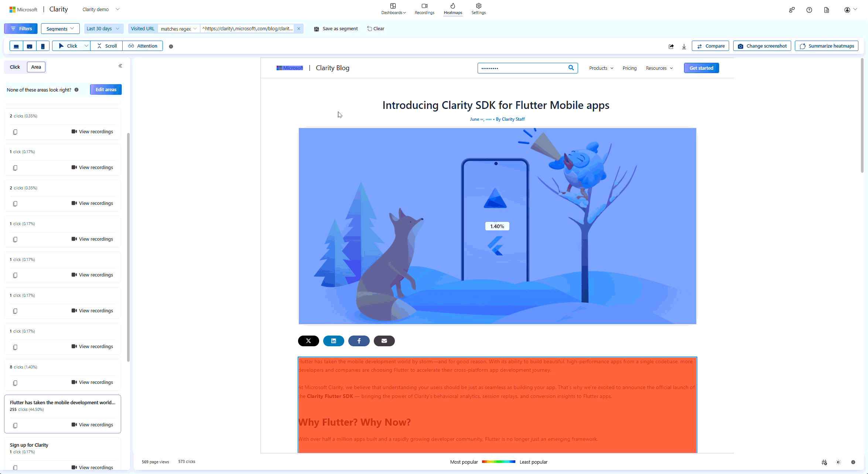View recordings for the 8 clicks (1.40%) area
Viewport: 868px width, 474px height.
(92, 382)
